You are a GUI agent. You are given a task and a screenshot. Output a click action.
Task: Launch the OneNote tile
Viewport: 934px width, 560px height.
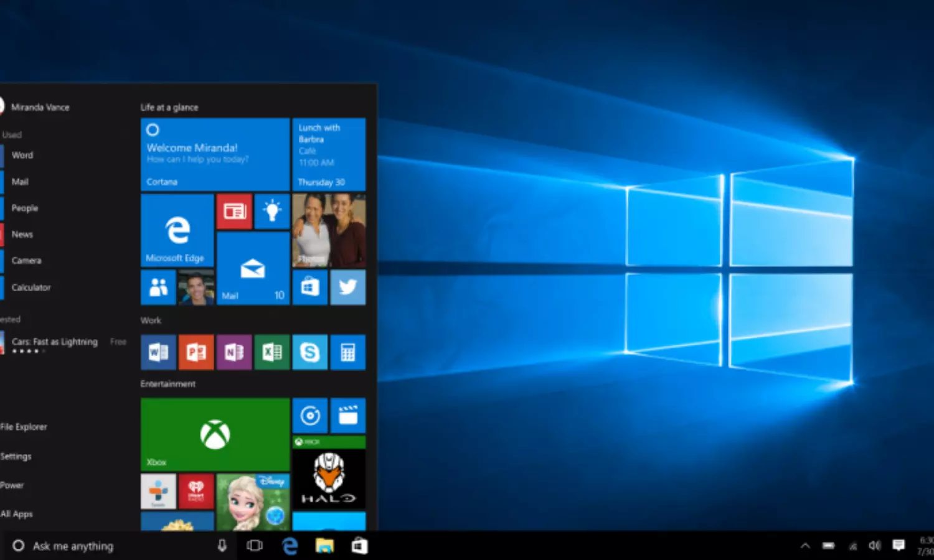point(234,352)
